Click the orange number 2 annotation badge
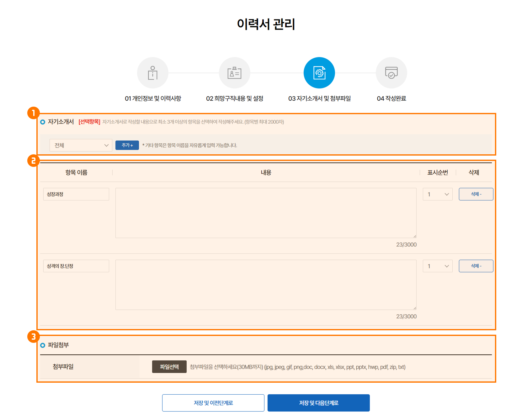The image size is (532, 420). [33, 161]
